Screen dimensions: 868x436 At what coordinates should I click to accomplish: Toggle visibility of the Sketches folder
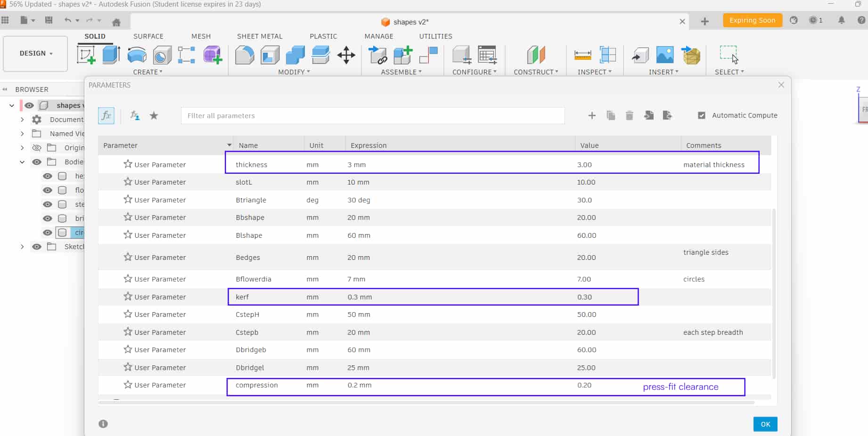(x=37, y=247)
